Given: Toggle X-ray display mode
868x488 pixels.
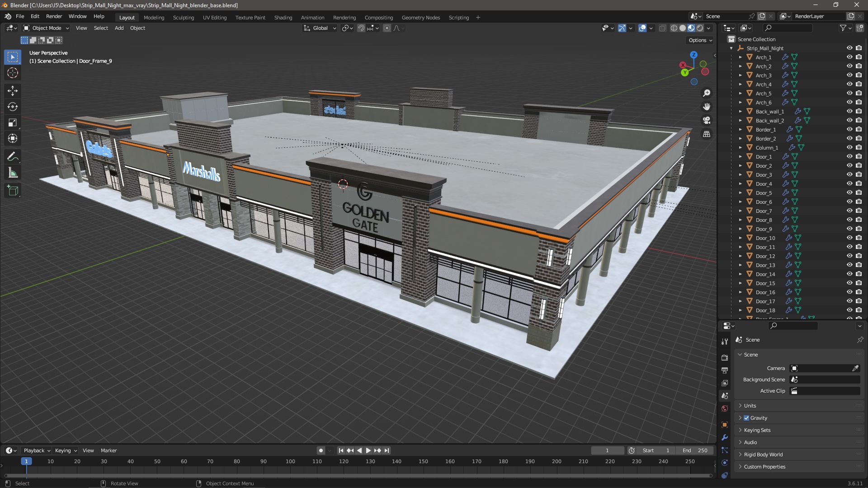Looking at the screenshot, I should pyautogui.click(x=662, y=28).
